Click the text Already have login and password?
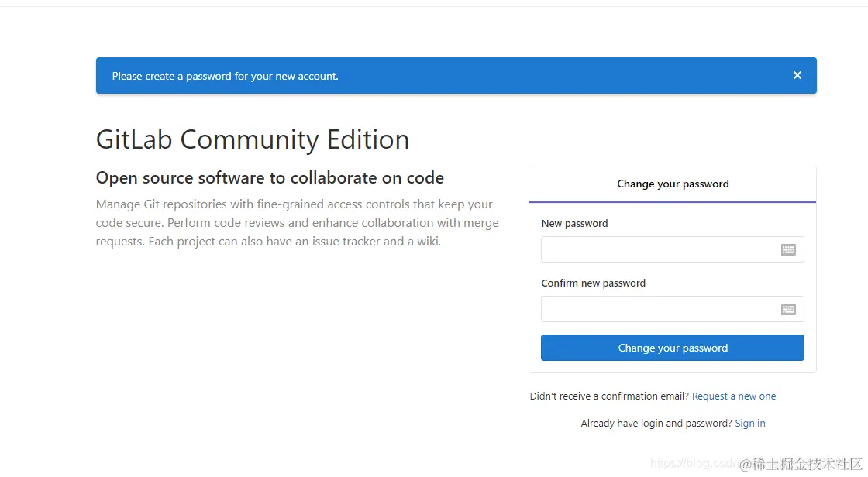Viewport: 868px width, 477px height. coord(656,424)
